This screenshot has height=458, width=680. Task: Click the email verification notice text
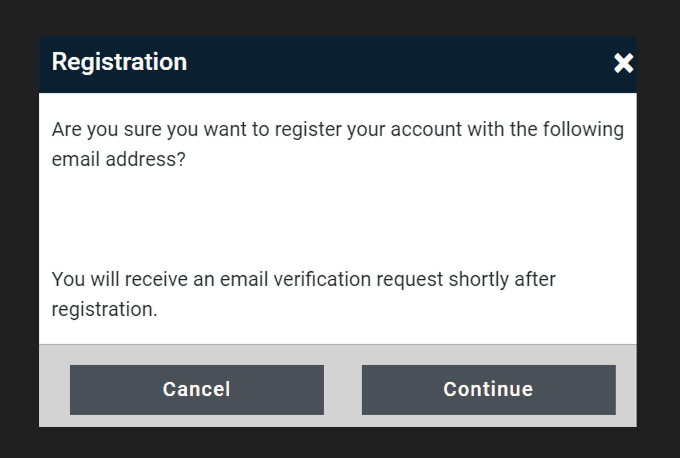303,279
